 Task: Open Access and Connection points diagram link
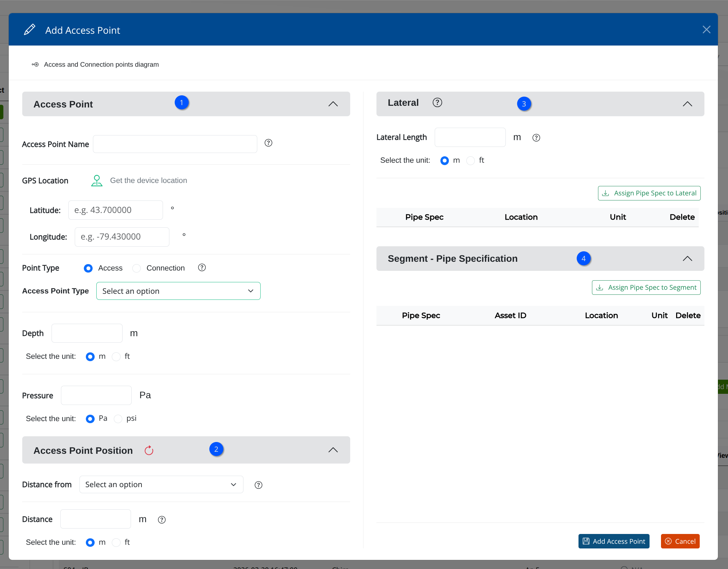click(101, 64)
